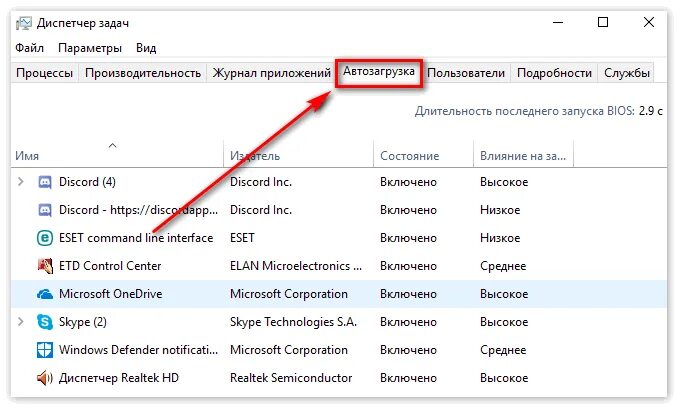This screenshot has height=408, width=678.
Task: Click the Task Manager title bar icon
Action: tap(24, 23)
